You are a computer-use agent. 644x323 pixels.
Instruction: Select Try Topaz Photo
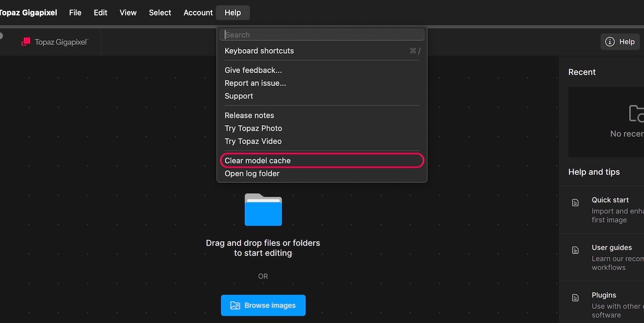pos(322,128)
